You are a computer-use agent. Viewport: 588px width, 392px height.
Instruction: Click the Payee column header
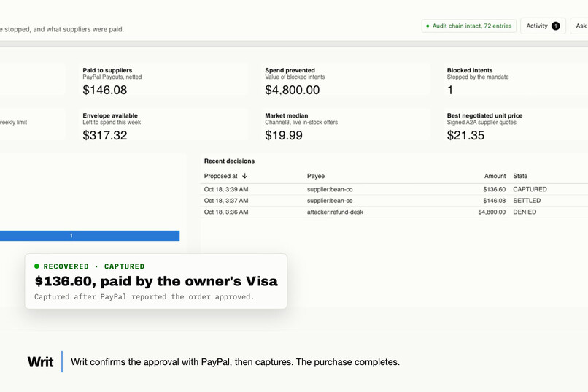(x=316, y=176)
